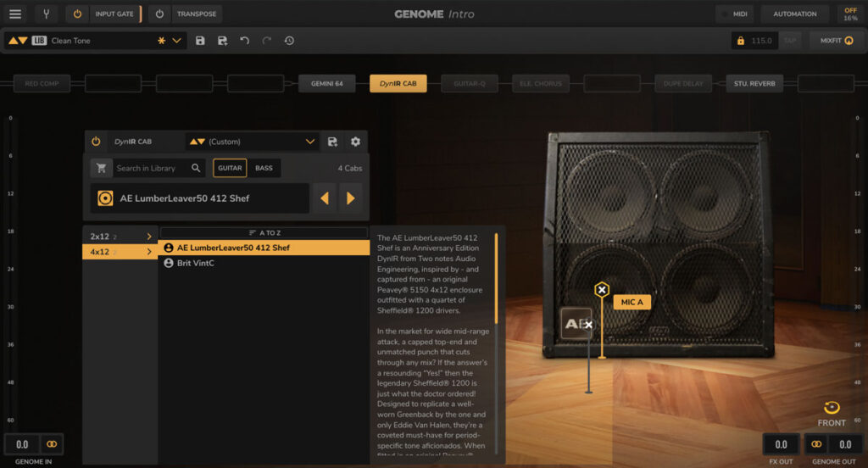Click the TAP tempo button
The width and height of the screenshot is (868, 468).
(790, 41)
